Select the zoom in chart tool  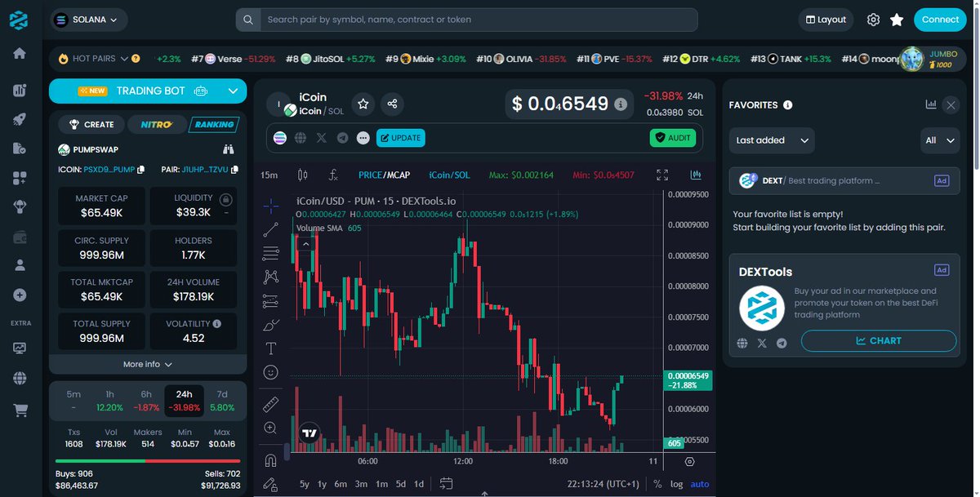pos(271,428)
